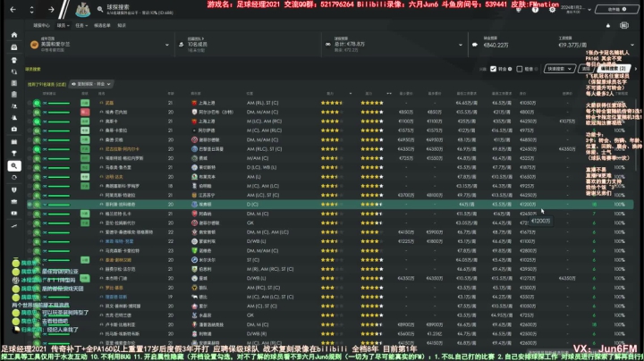Open the 球员 tab
644x361 pixels.
pyautogui.click(x=63, y=25)
